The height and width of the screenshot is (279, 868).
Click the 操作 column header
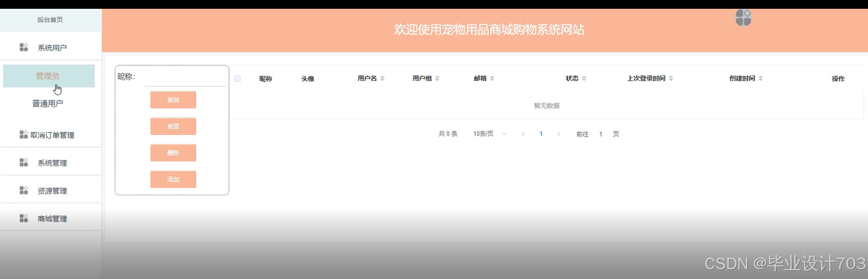(x=838, y=79)
